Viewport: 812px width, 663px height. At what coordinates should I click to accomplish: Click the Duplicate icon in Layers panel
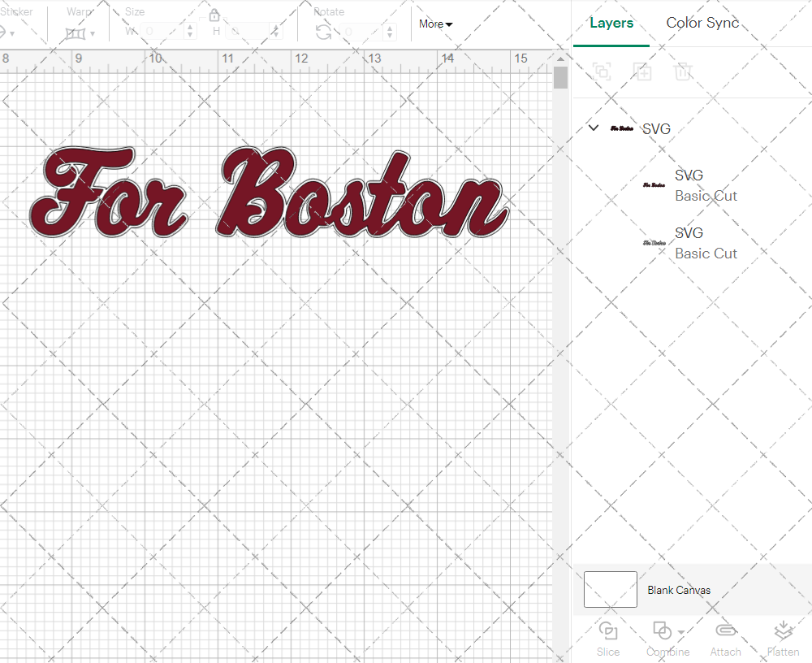pos(642,71)
